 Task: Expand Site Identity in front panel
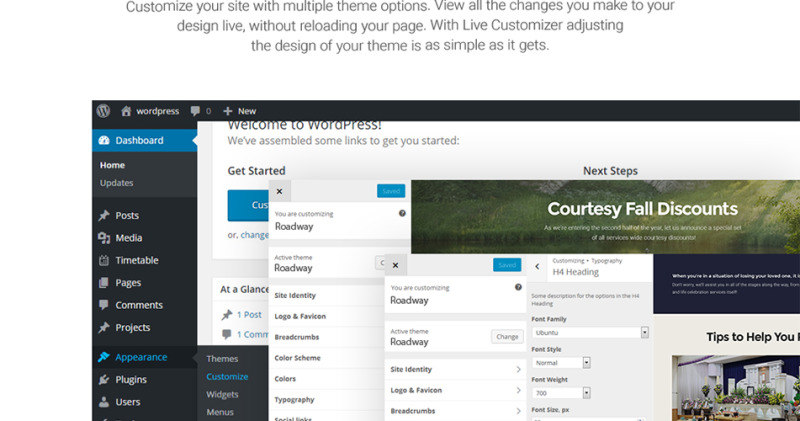456,369
